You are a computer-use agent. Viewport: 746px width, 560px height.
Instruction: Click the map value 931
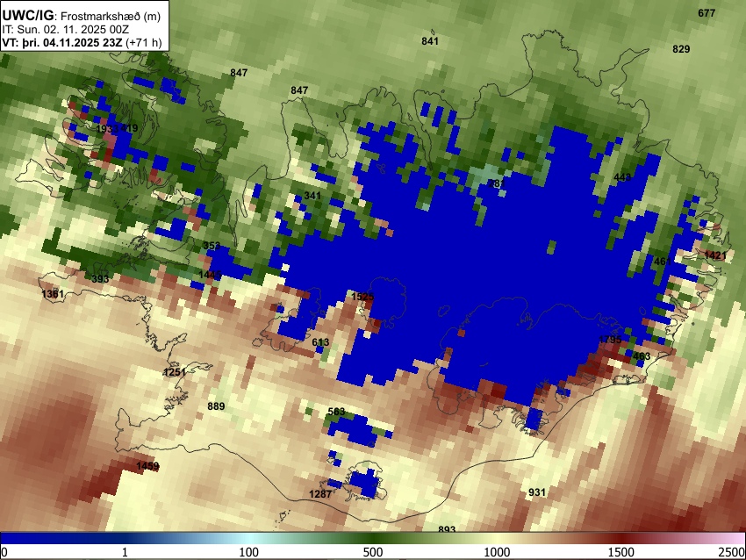coord(536,492)
